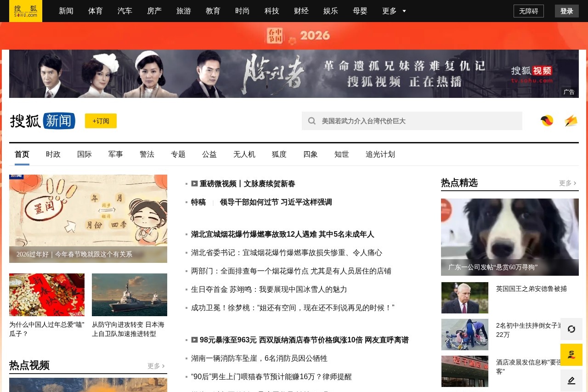Play video icon for 98元暴涨至963元 headline
Viewport: 588px width, 392px height.
pos(194,340)
